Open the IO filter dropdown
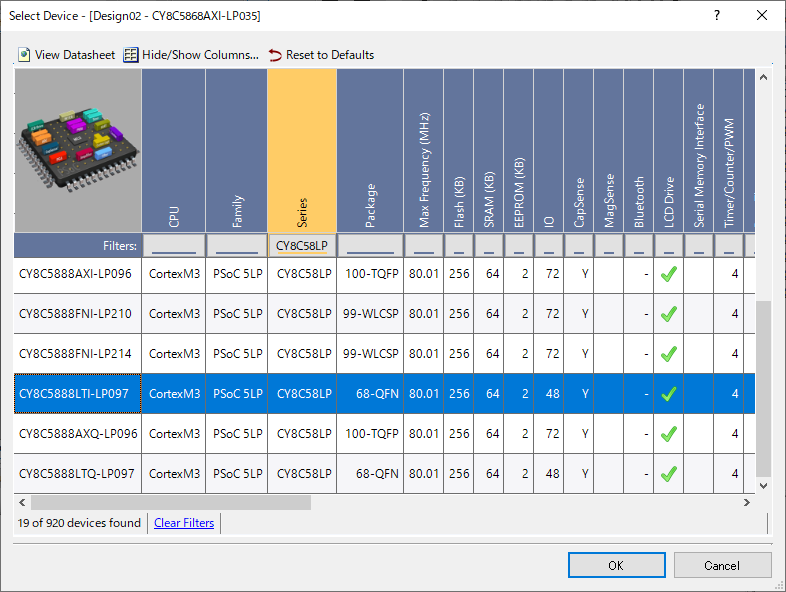The height and width of the screenshot is (592, 786). click(x=549, y=246)
